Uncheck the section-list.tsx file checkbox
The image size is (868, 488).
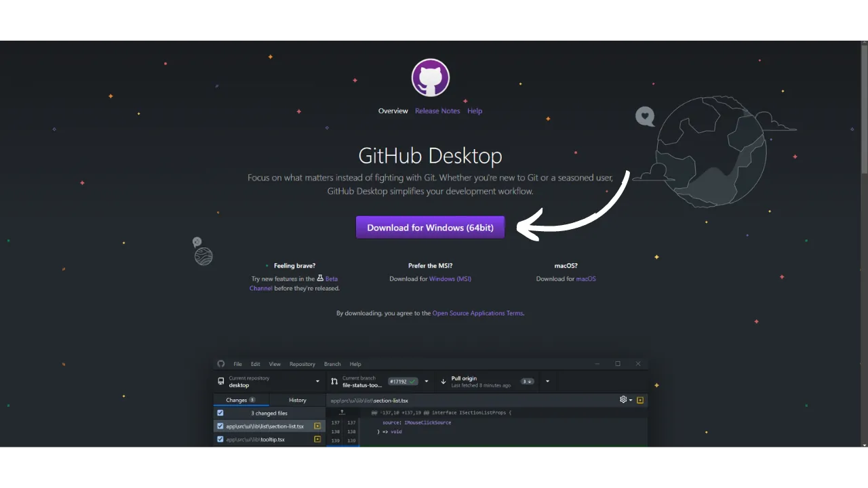coord(220,426)
